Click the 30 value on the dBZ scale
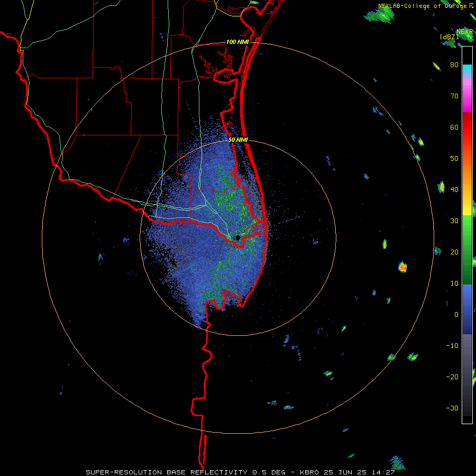This screenshot has height=476, width=476. (454, 221)
